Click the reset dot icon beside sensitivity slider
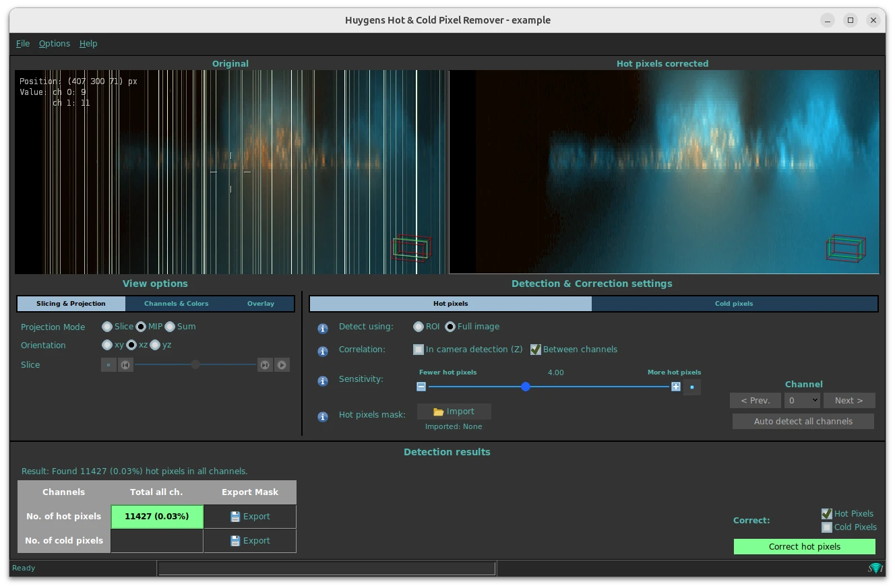 point(691,387)
